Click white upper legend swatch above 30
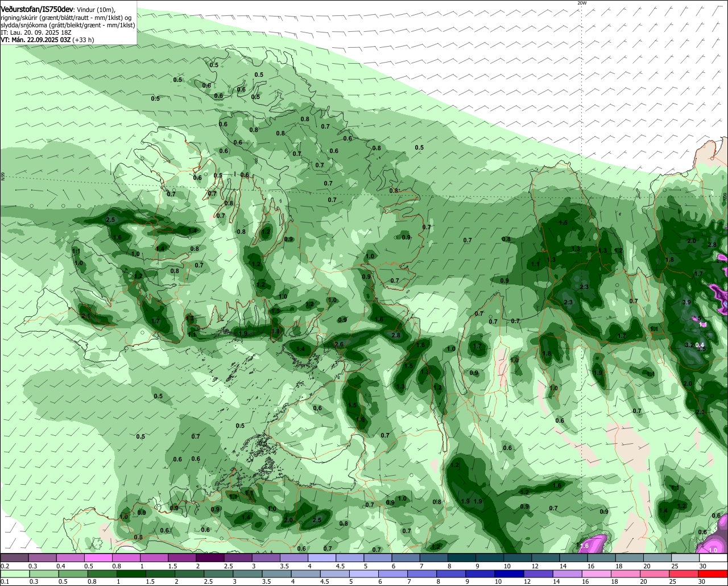This screenshot has width=728, height=586. coord(714,558)
